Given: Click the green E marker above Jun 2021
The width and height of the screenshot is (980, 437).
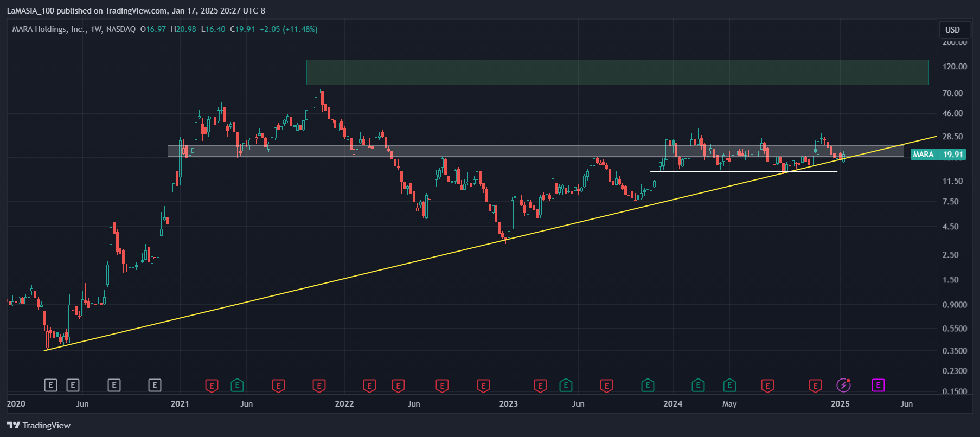Looking at the screenshot, I should click(x=237, y=385).
